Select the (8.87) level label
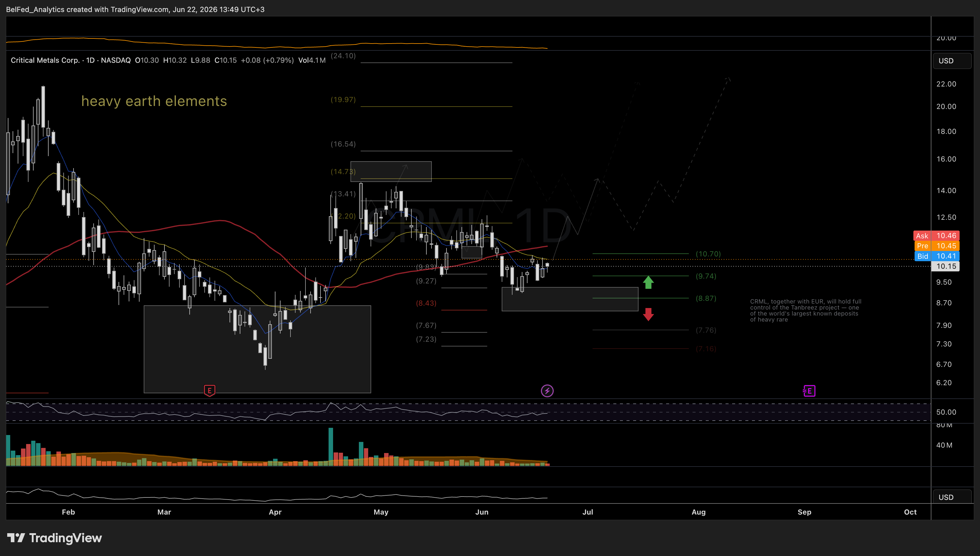Image resolution: width=980 pixels, height=556 pixels. coord(706,298)
